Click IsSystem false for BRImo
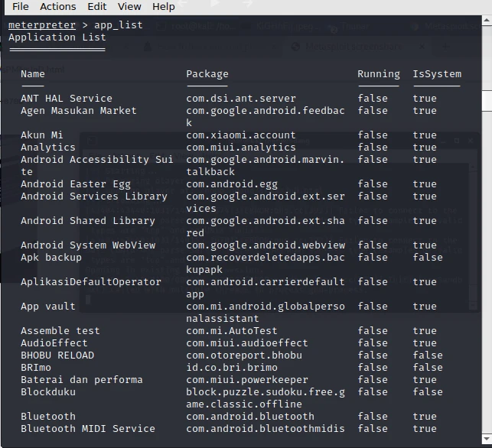Viewport: 492px width, 448px height. [x=428, y=368]
